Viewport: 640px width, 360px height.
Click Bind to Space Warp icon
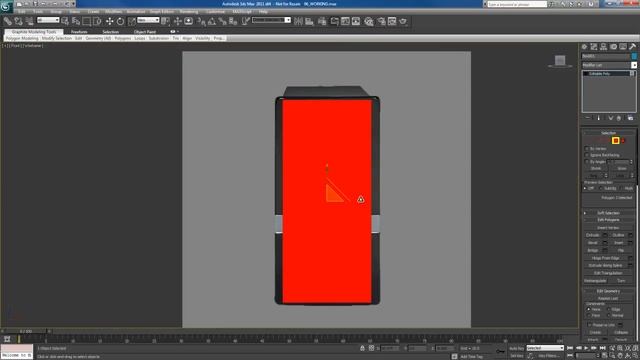coord(29,21)
